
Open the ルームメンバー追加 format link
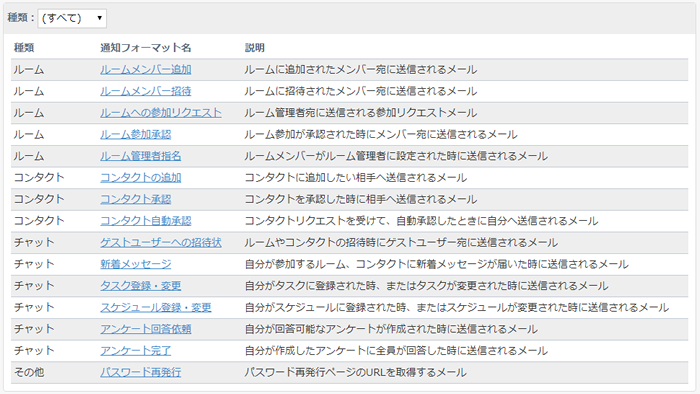146,70
